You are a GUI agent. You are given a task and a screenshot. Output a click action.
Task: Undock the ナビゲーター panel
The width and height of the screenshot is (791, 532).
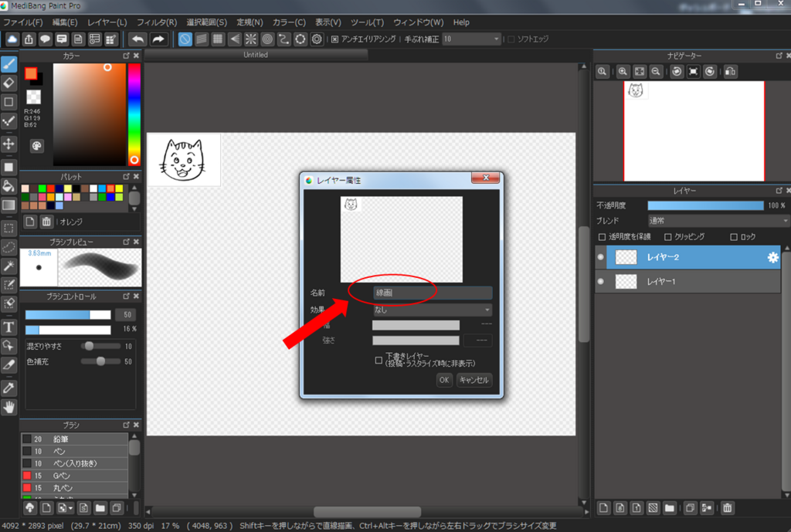[779, 56]
